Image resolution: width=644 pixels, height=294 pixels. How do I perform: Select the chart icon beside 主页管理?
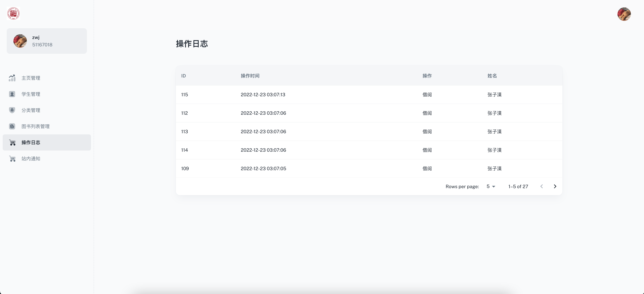[x=12, y=78]
